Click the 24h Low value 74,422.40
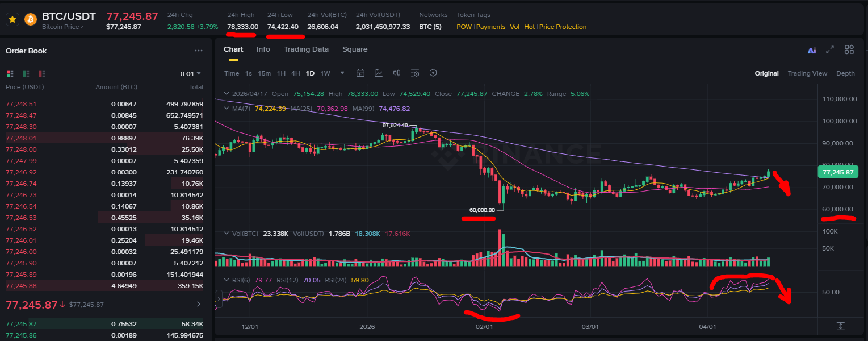 (x=283, y=27)
